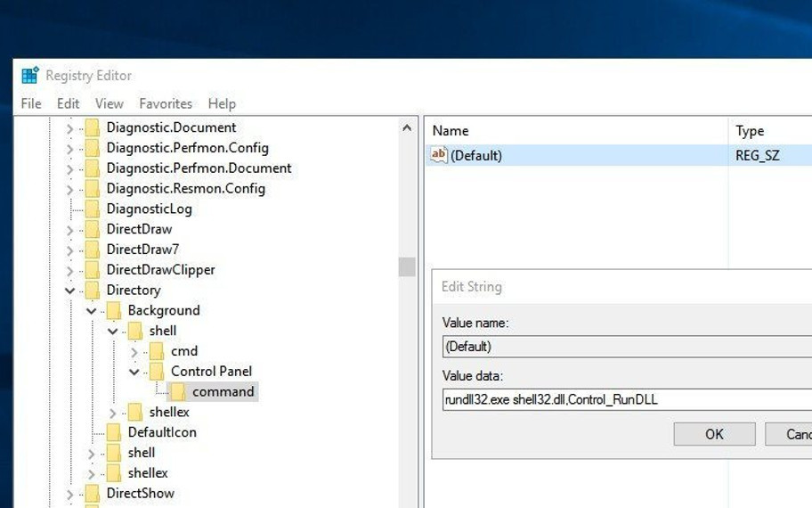Select the DirectDraw7 folder icon
This screenshot has height=508, width=812.
[93, 250]
